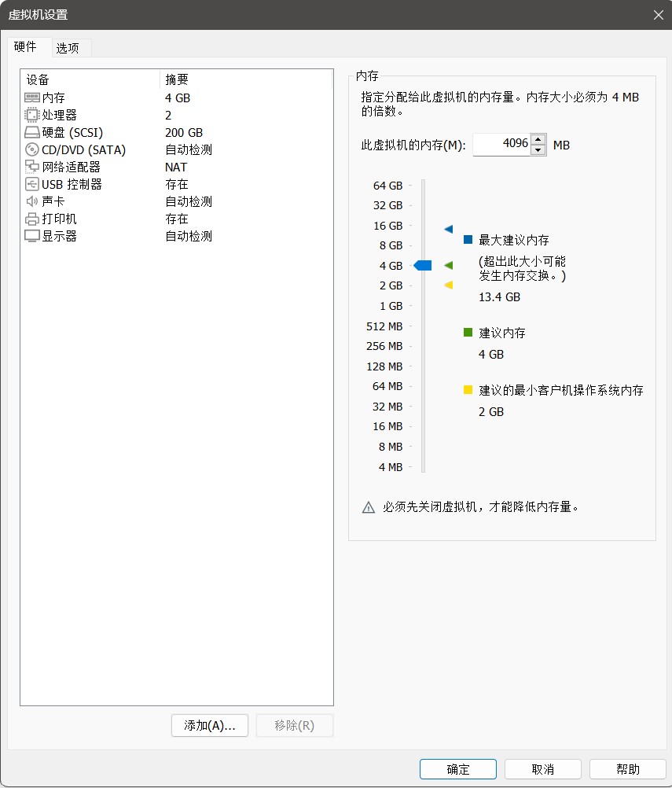Select the 声卡 speaker icon
This screenshot has height=788, width=672.
click(32, 201)
